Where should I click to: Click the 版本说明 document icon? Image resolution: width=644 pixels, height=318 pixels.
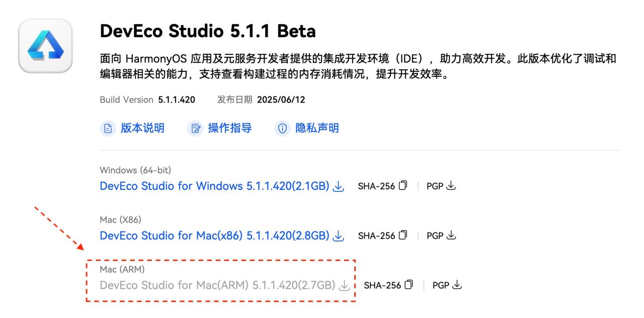coord(108,129)
